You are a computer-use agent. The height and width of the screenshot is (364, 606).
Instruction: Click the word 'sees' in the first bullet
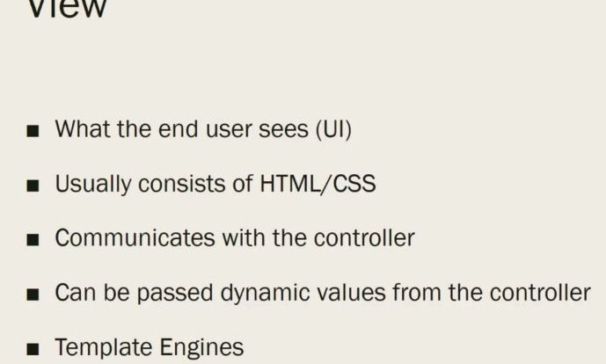pos(283,130)
